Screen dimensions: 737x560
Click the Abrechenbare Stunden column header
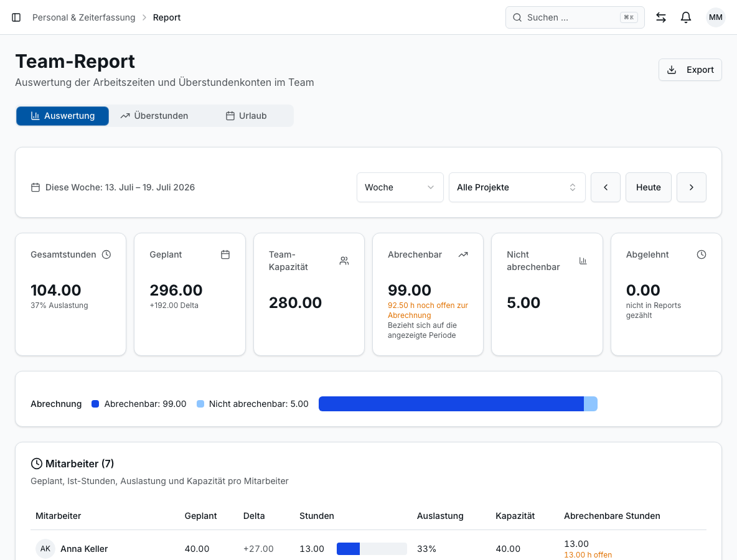(x=612, y=516)
